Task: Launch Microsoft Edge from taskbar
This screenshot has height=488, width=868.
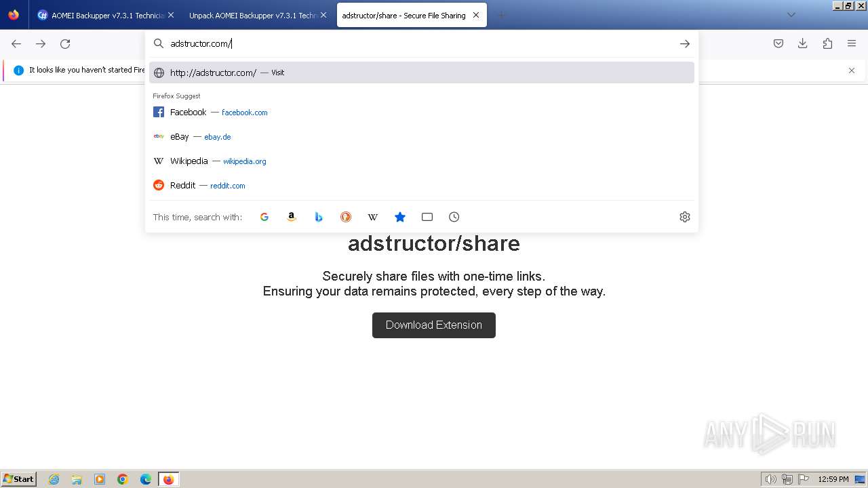Action: pyautogui.click(x=146, y=479)
